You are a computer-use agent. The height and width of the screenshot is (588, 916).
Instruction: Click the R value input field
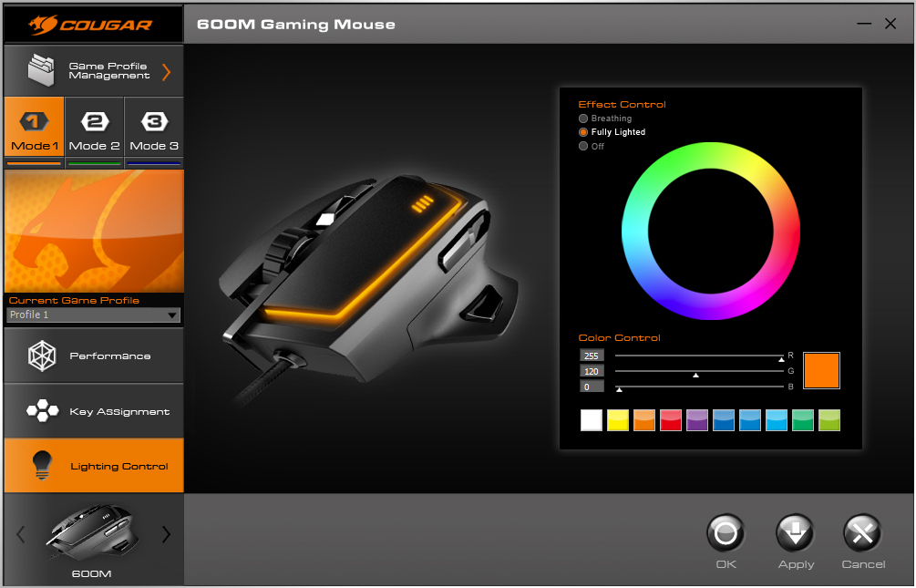tap(592, 356)
